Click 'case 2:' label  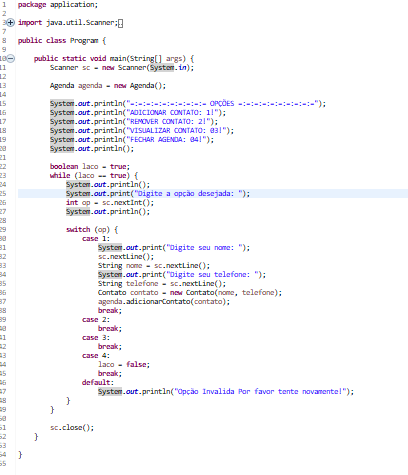[96, 320]
